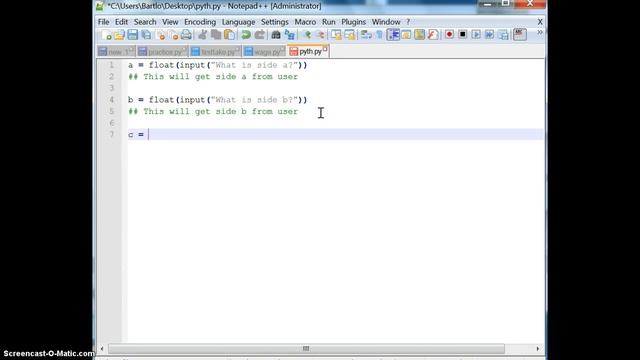Click the Document Map toolbar icon
640x360 pixels.
pos(420,35)
